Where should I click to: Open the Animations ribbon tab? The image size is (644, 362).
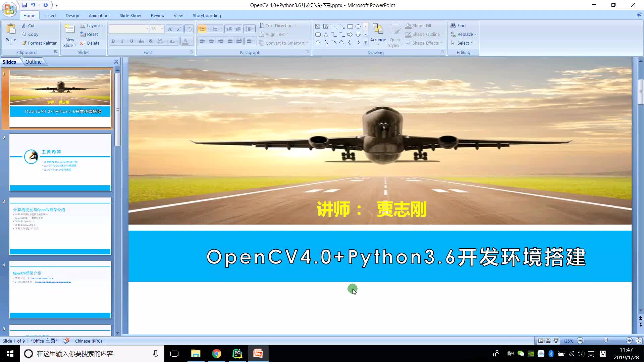(100, 15)
